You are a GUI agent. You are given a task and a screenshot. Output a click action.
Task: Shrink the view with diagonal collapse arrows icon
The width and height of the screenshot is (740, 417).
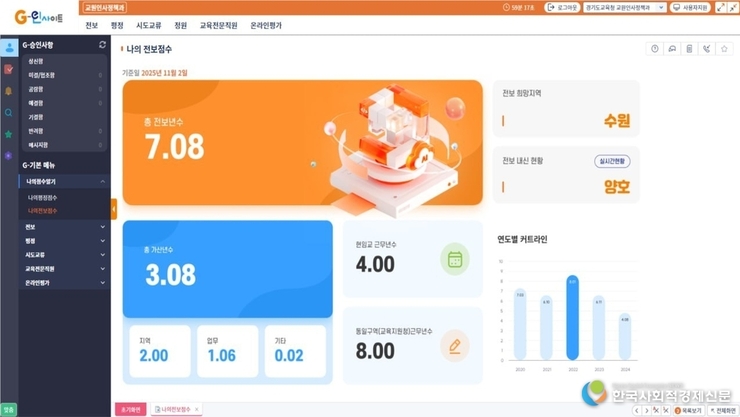click(734, 8)
